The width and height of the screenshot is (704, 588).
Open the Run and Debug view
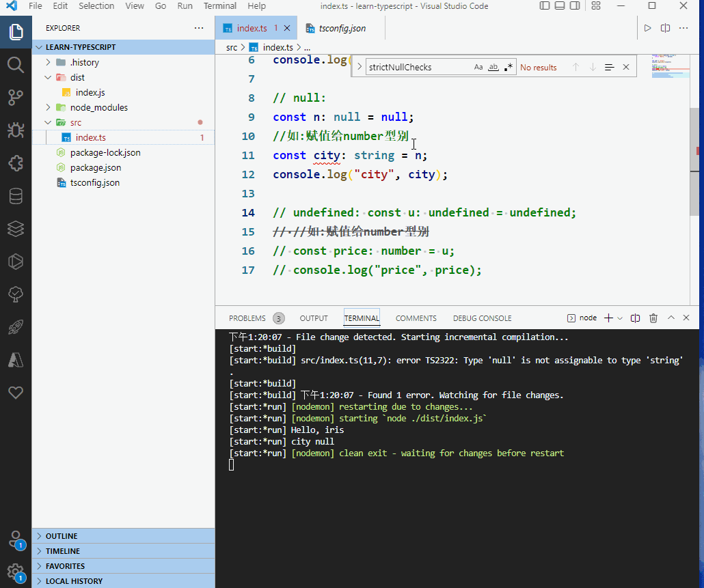(16, 130)
